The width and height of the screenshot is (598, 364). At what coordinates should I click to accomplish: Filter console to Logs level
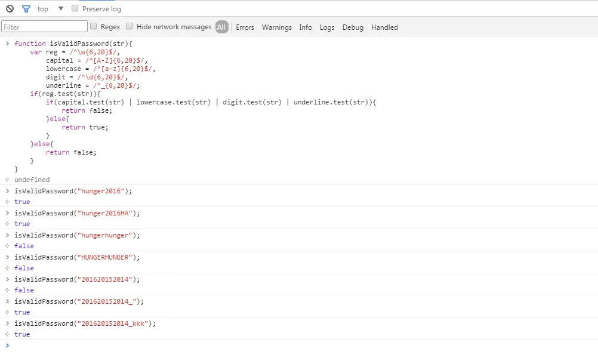click(x=327, y=27)
